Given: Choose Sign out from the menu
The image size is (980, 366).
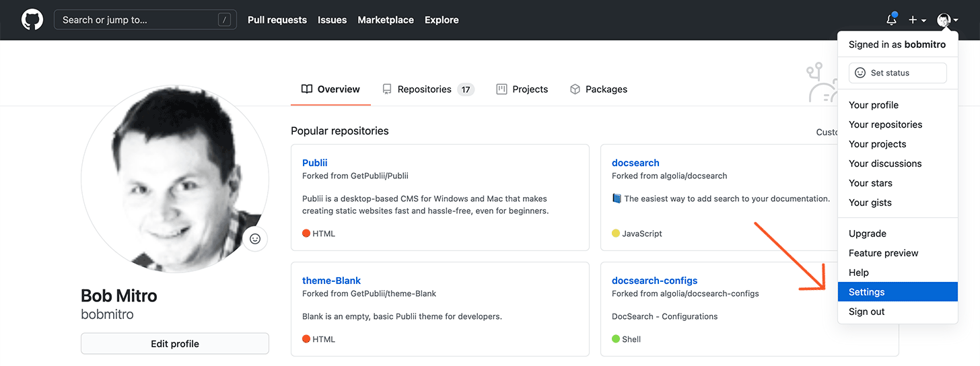Looking at the screenshot, I should point(867,312).
